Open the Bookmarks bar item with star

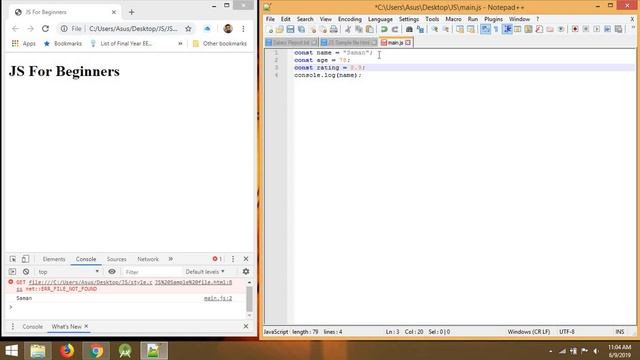click(x=62, y=43)
